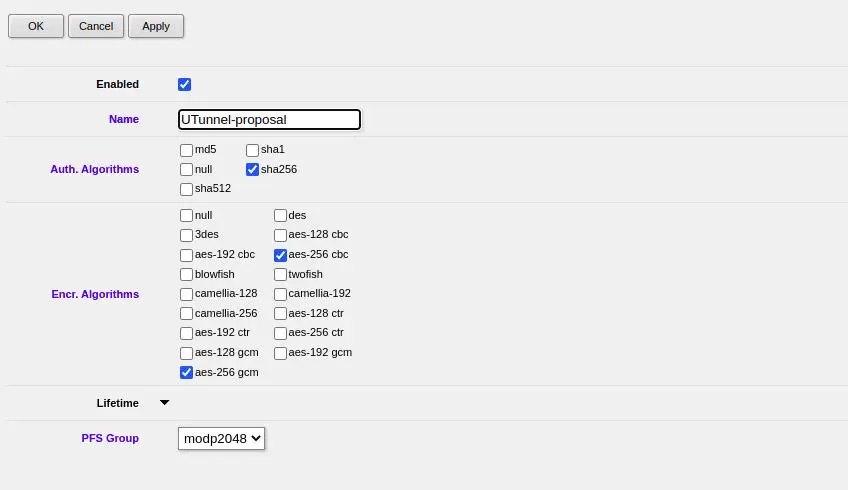Edit the Name field UTunnel-proposal
Screen dimensions: 848x490
pyautogui.click(x=269, y=120)
